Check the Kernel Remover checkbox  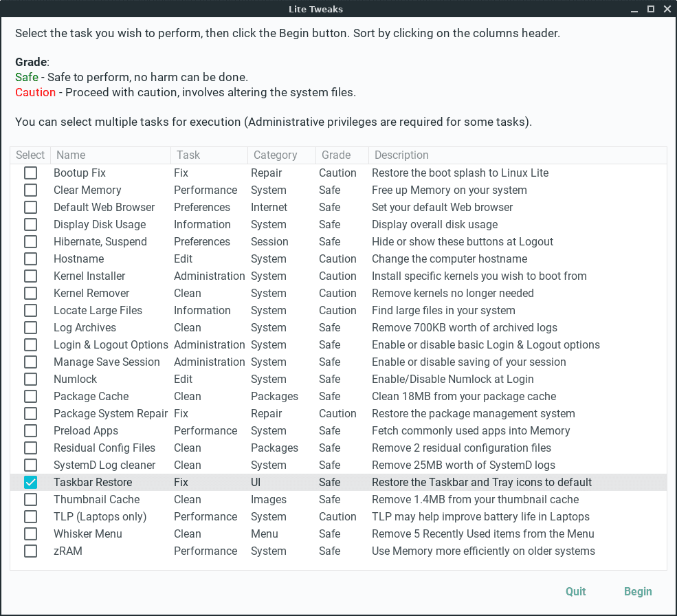point(30,293)
